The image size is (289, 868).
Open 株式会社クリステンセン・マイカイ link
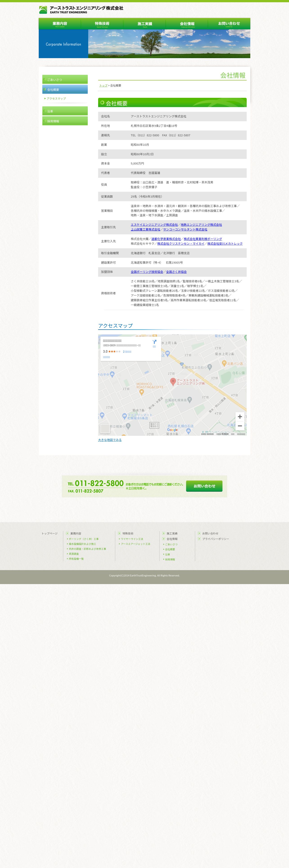point(181,244)
